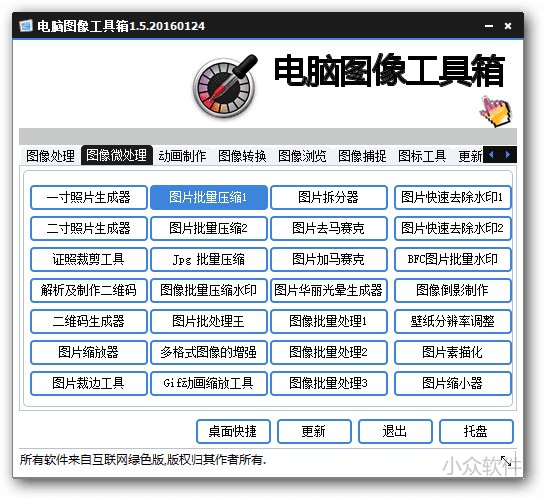Launch 二寸照片生成器
Viewport: 544px width, 499px height.
[89, 228]
